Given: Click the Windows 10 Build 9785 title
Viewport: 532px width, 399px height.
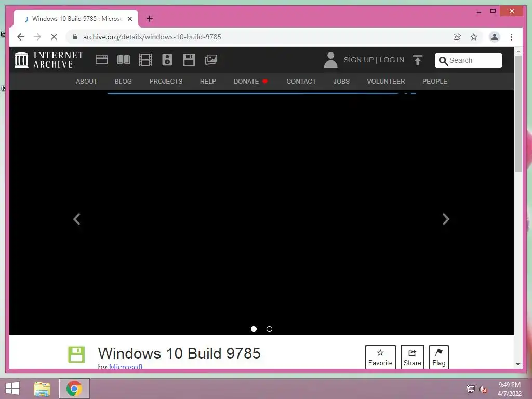Looking at the screenshot, I should 179,353.
